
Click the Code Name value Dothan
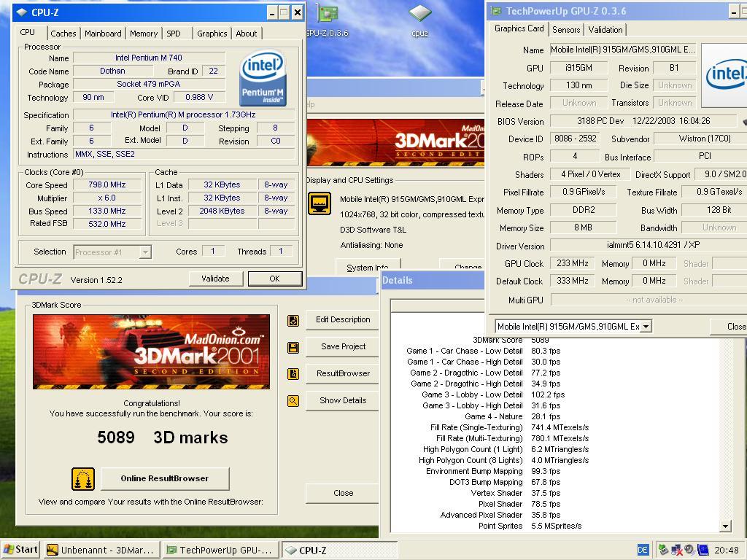click(x=112, y=71)
